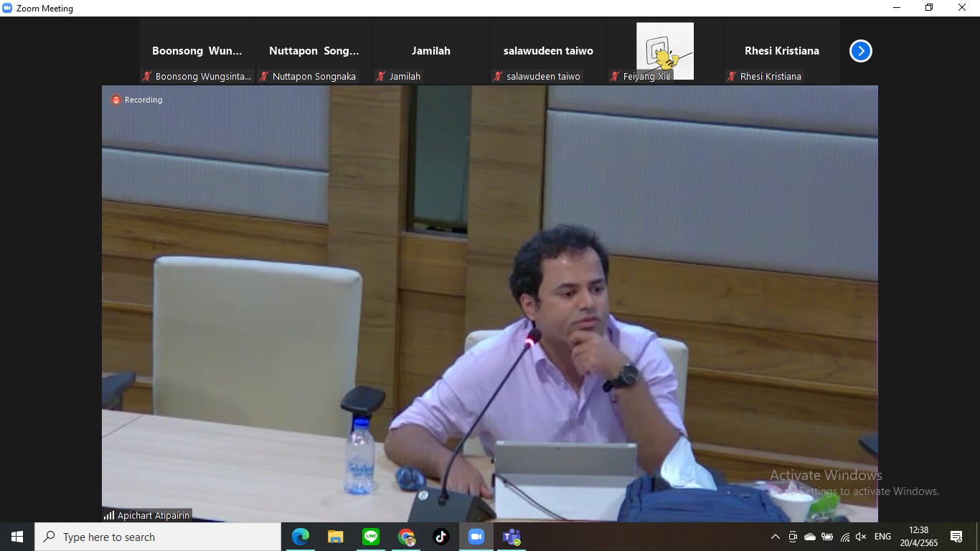Launch TikTok from the taskbar

pyautogui.click(x=440, y=537)
